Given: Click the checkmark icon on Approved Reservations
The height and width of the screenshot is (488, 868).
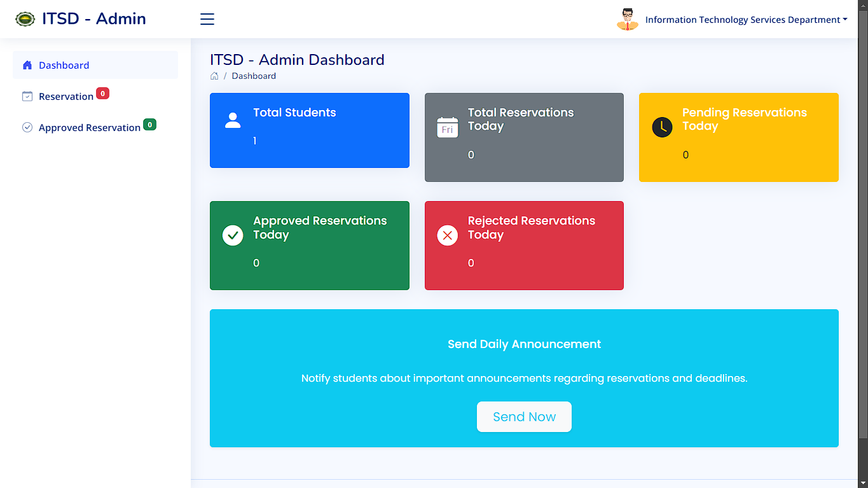Looking at the screenshot, I should click(233, 235).
